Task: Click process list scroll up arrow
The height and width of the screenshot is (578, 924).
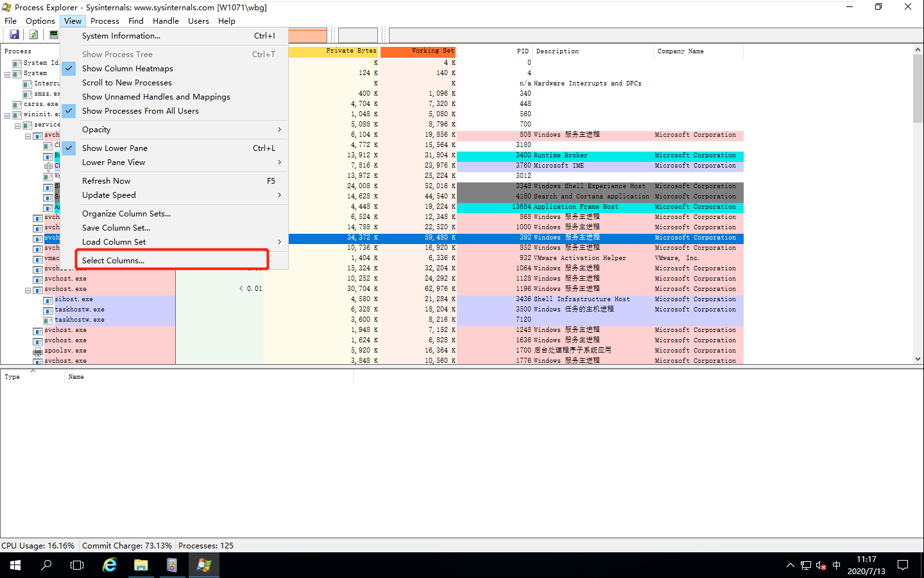Action: (x=918, y=49)
